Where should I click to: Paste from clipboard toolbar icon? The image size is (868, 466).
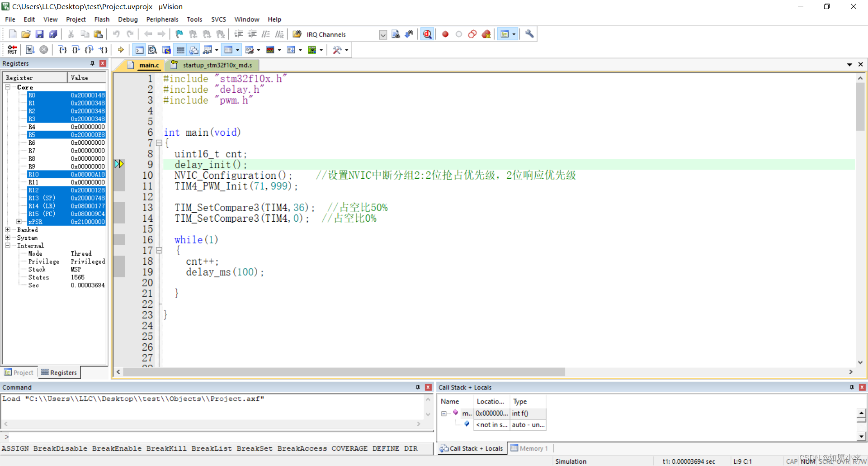(x=98, y=34)
